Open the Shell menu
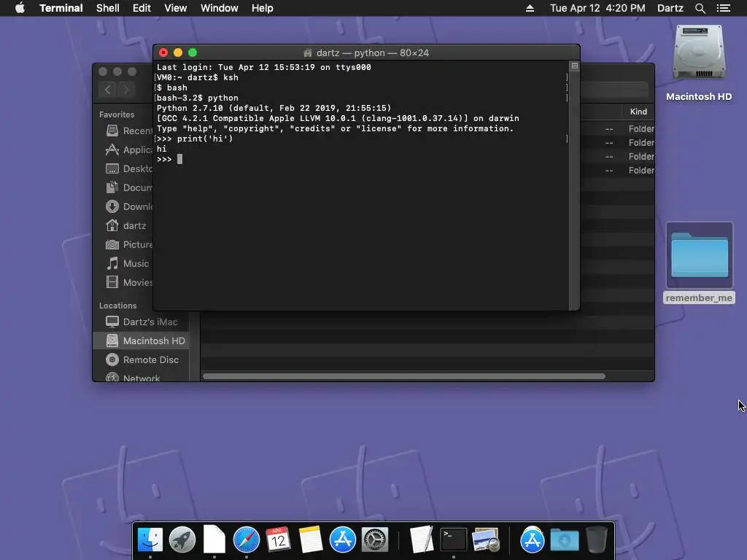 point(108,8)
